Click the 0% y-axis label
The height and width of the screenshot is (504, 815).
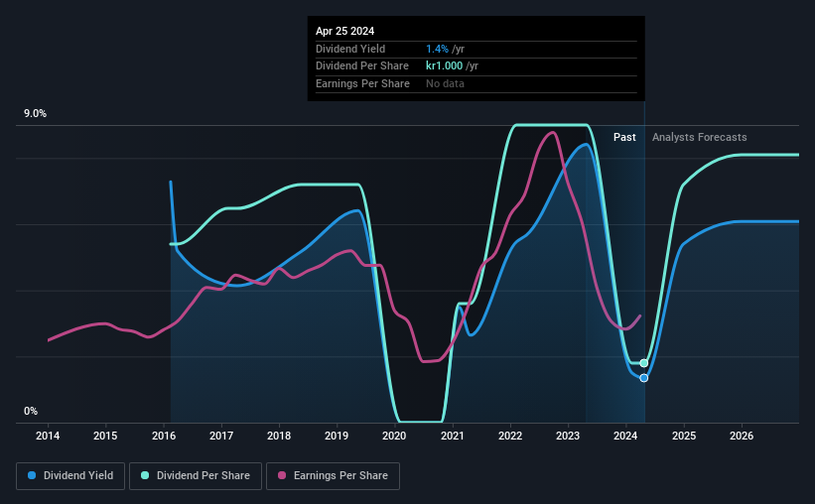coord(31,411)
